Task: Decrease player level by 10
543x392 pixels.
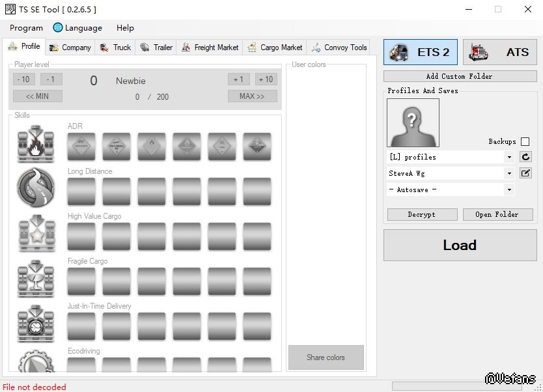Action: 24,79
